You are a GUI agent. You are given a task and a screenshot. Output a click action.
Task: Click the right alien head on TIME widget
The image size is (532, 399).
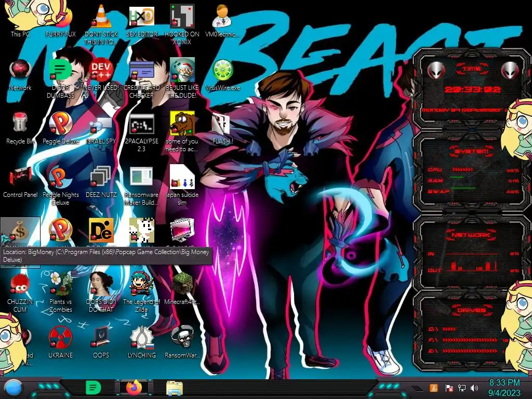coord(510,70)
